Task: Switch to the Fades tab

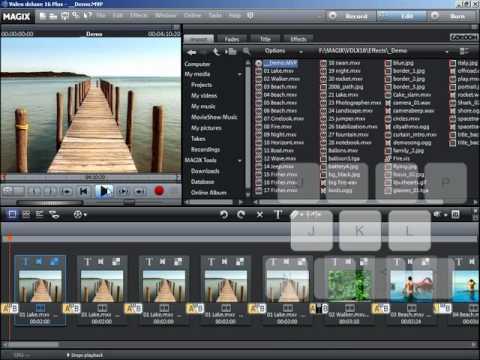Action: (x=232, y=39)
